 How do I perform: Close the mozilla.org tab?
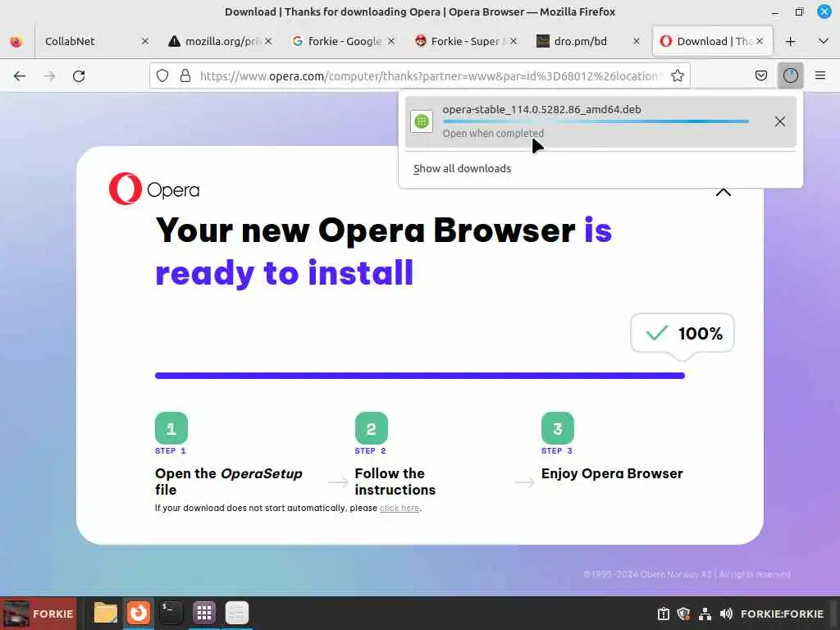click(x=268, y=41)
